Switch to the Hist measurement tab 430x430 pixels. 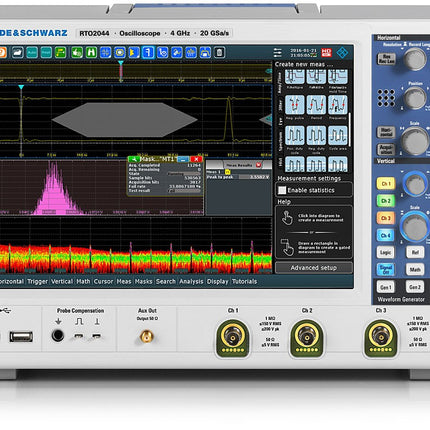tap(280, 162)
